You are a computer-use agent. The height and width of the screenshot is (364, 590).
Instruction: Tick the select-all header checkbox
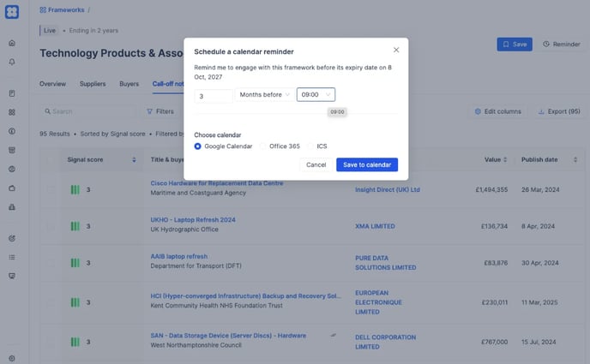[51, 159]
